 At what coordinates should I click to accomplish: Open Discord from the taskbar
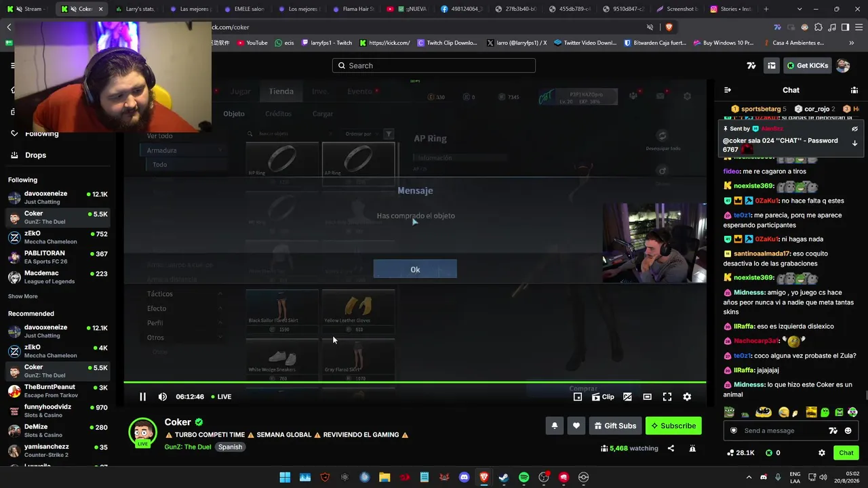point(464,477)
